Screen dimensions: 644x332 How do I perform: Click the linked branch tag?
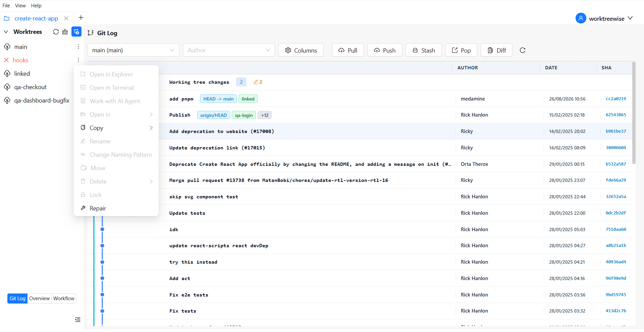(248, 99)
